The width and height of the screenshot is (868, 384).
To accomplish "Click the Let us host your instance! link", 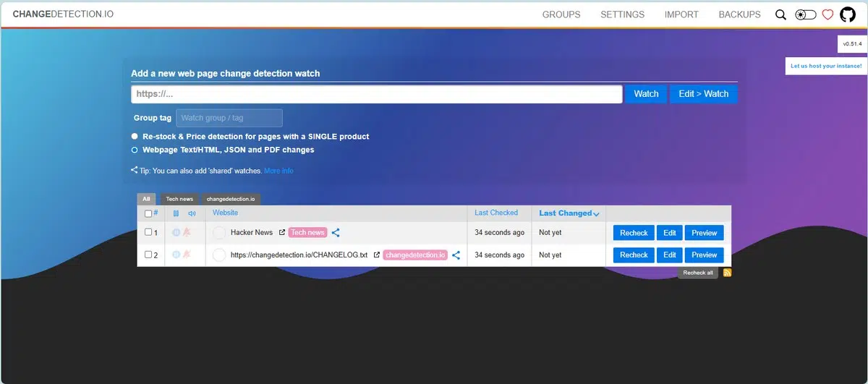I will 826,66.
